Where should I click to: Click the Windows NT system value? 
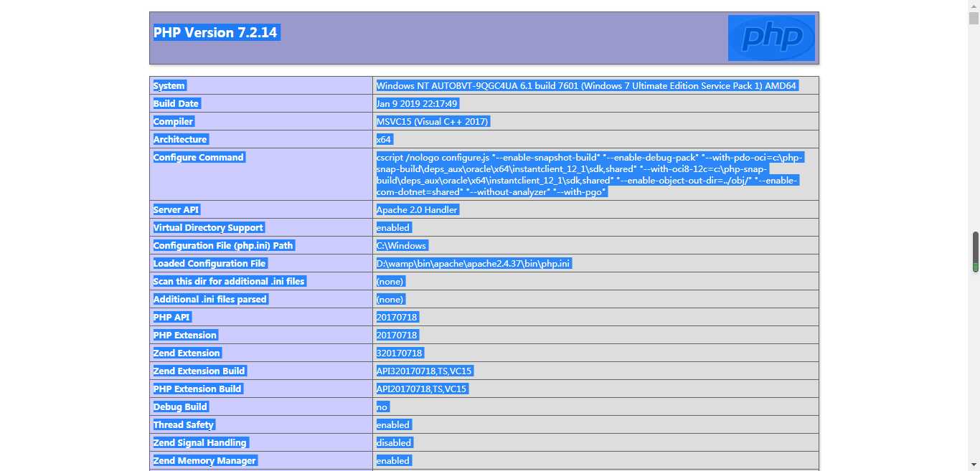(x=587, y=85)
